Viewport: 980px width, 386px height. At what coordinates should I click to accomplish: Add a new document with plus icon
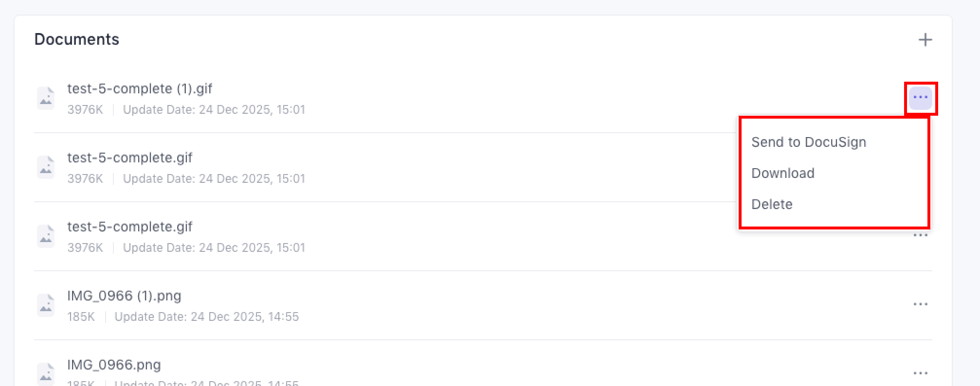point(925,39)
